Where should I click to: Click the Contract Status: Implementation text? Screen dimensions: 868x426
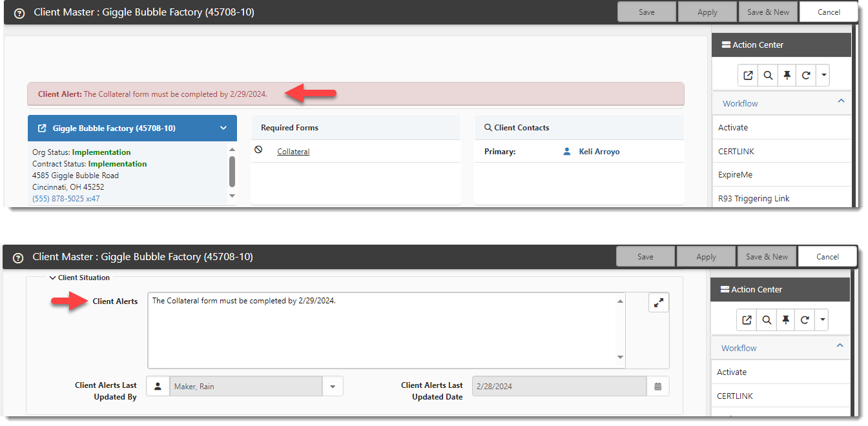(90, 164)
